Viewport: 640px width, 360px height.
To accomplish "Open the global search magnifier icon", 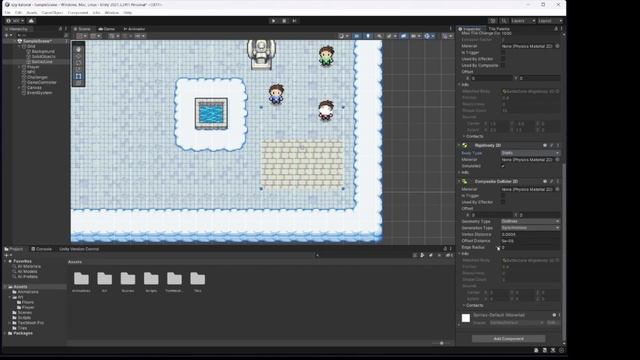I will click(504, 21).
